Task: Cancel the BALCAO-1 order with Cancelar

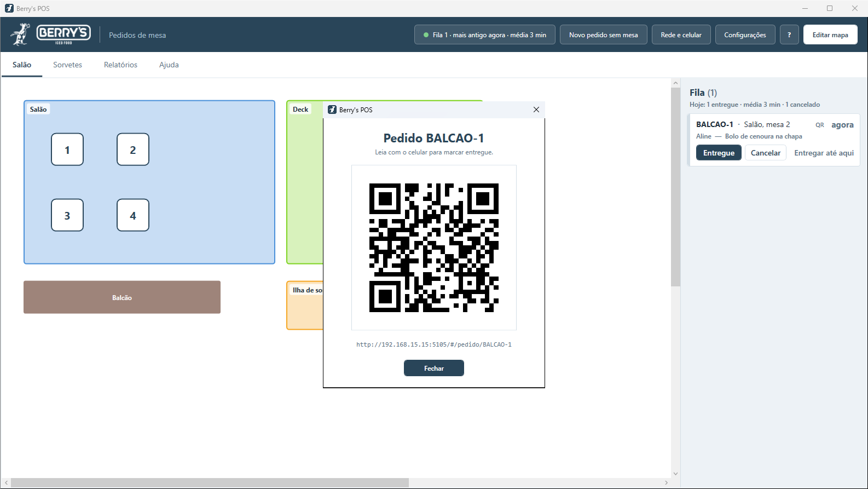Action: 766,153
